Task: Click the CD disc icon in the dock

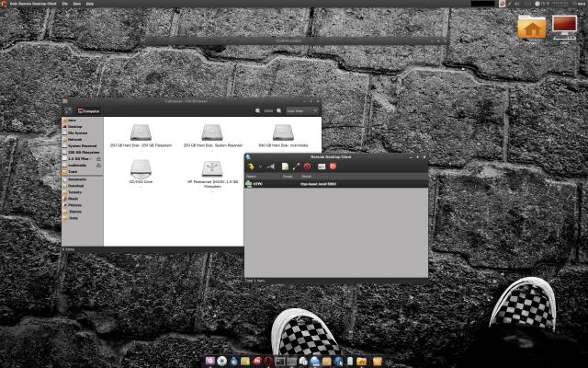Action: tap(222, 362)
